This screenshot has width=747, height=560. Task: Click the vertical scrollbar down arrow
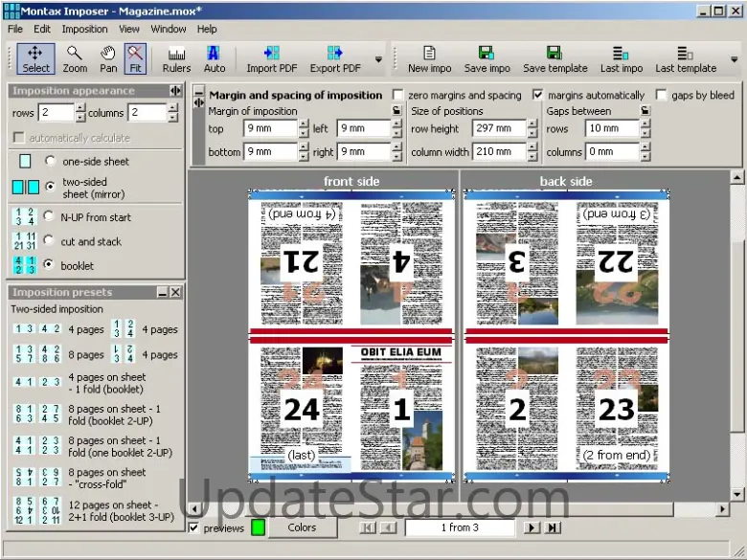tap(736, 495)
